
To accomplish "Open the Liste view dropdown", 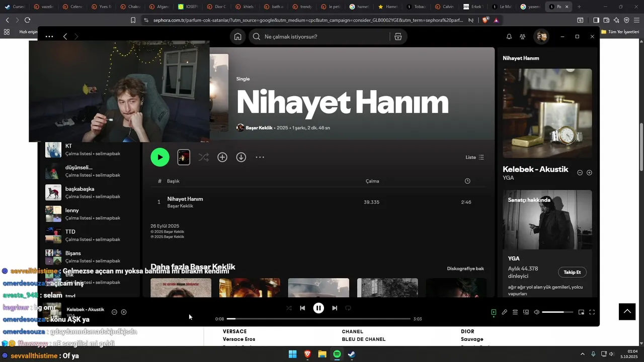I will click(x=474, y=157).
